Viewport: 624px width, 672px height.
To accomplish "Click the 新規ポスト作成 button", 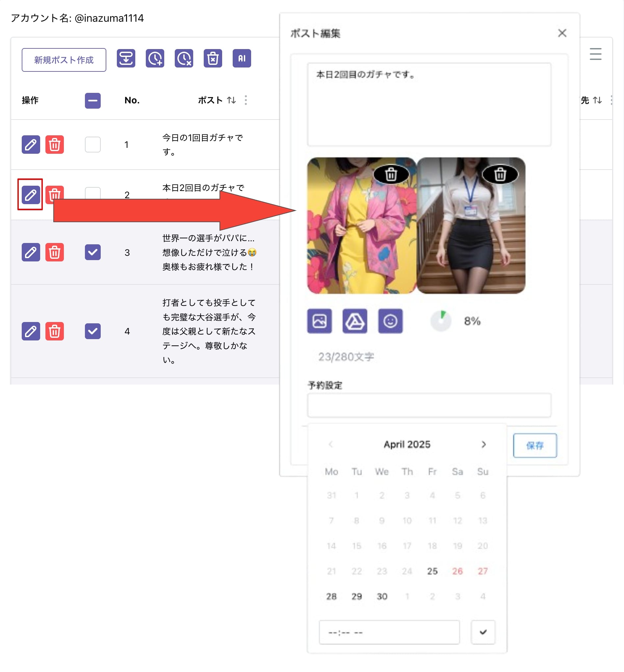I will [x=64, y=60].
